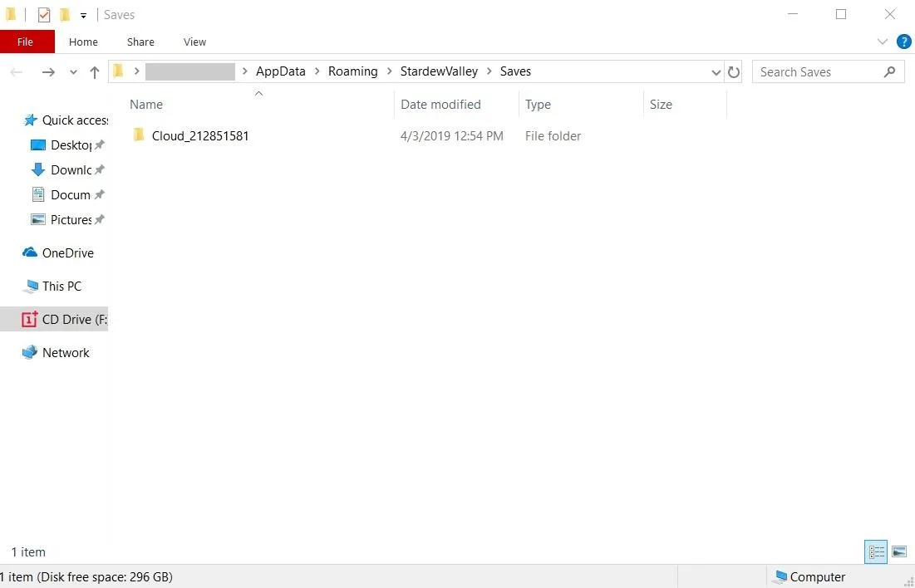Switch to the large thumbnails view icon
The width and height of the screenshot is (915, 588).
point(898,551)
